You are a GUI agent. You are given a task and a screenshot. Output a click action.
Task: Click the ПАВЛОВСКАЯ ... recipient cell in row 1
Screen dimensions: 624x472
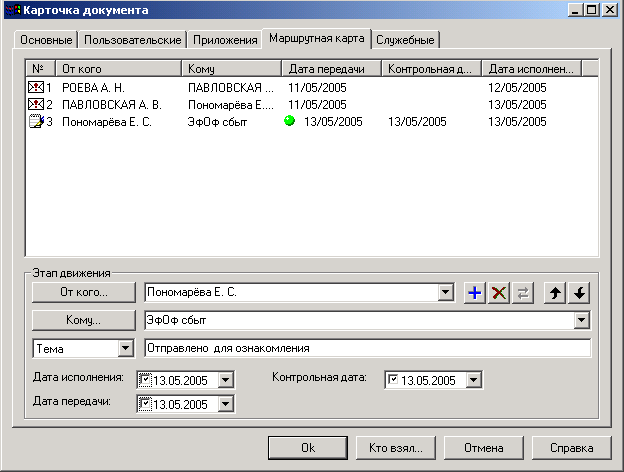coord(231,88)
